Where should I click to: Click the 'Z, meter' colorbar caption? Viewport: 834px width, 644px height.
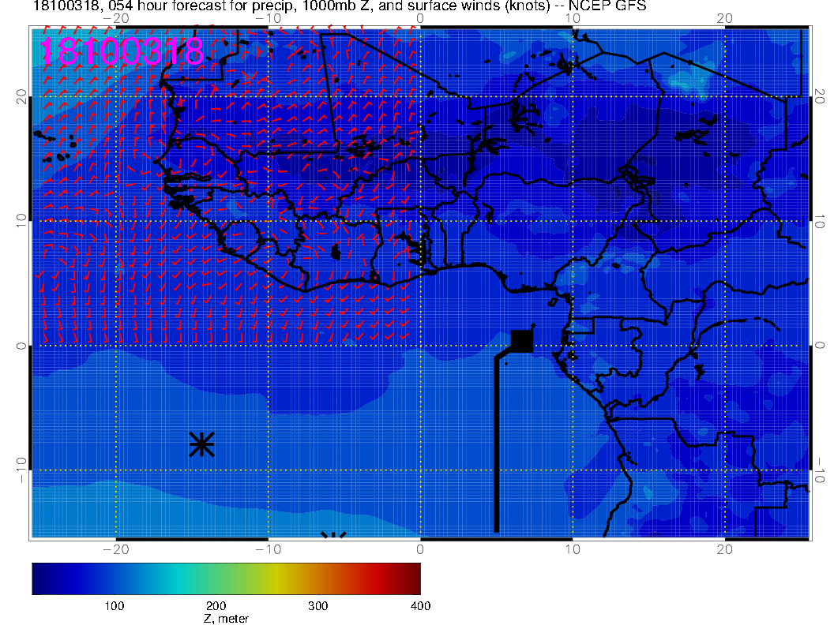[x=226, y=619]
